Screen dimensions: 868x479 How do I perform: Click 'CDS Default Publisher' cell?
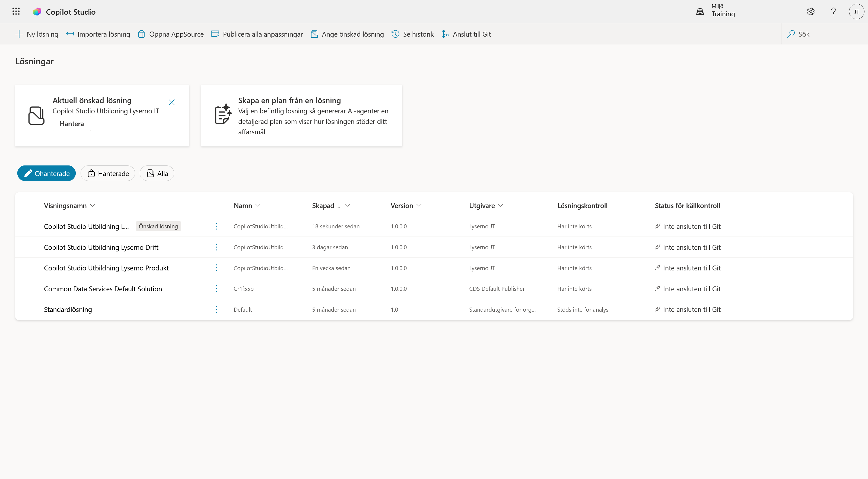tap(497, 289)
